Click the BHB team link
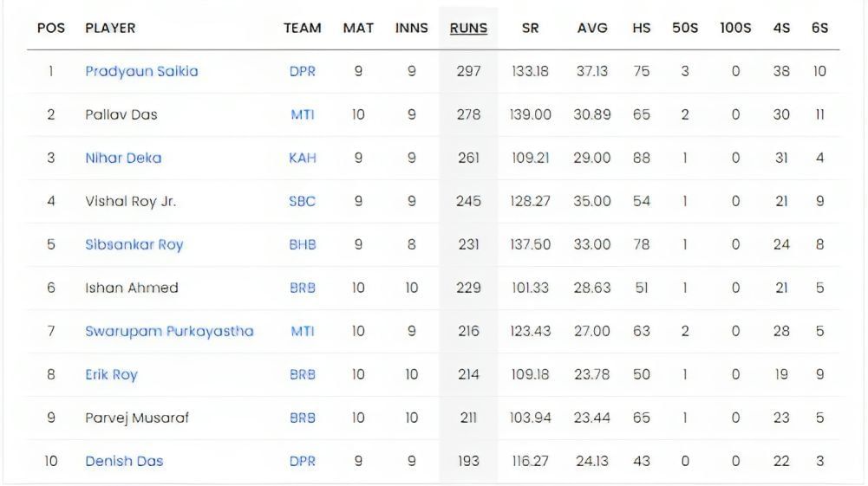 [x=303, y=244]
